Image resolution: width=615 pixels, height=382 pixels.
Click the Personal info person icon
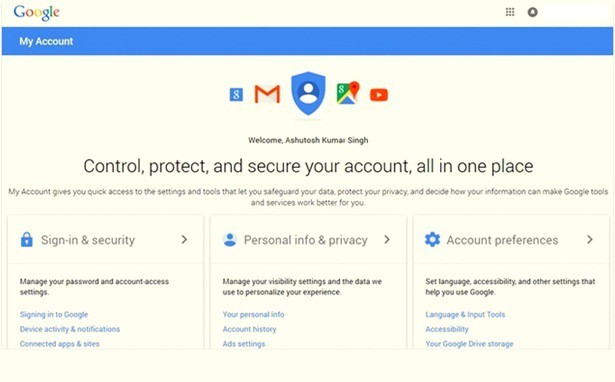[x=230, y=239]
